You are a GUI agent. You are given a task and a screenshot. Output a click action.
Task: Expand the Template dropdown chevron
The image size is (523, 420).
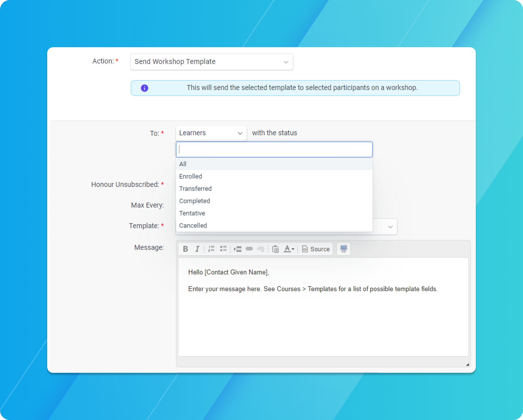[x=390, y=226]
